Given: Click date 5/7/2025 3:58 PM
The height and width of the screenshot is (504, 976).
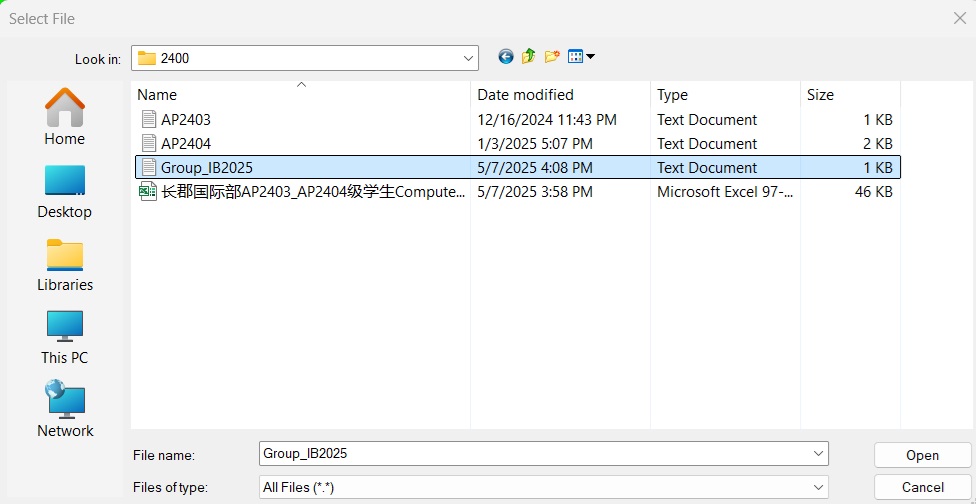Looking at the screenshot, I should coord(535,192).
